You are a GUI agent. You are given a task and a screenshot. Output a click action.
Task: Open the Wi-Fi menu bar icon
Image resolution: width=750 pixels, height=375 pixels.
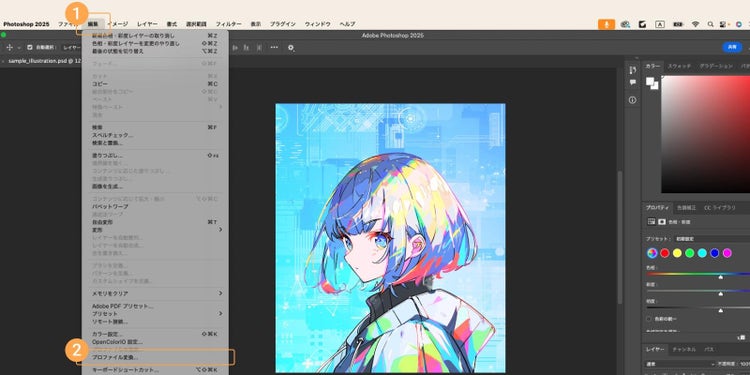coord(695,24)
